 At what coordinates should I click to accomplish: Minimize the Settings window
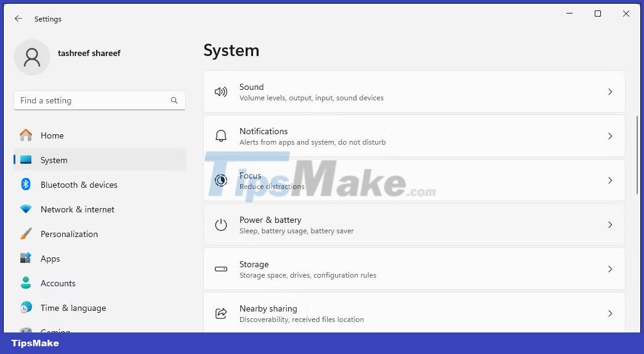click(x=570, y=14)
